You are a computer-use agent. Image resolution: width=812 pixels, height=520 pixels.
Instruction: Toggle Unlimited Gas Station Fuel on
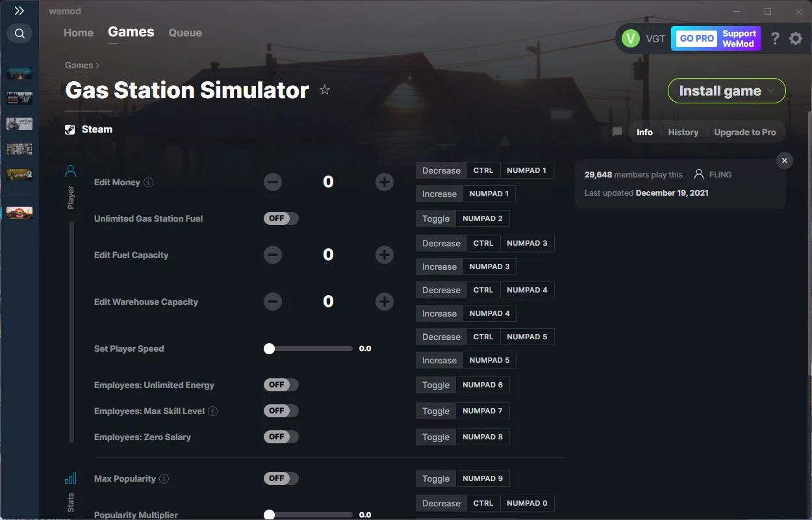[281, 218]
